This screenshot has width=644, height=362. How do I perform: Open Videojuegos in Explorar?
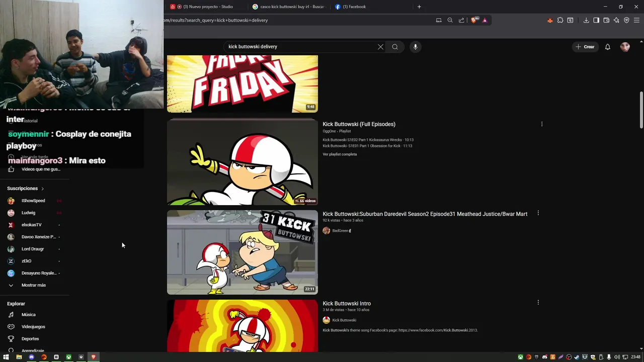point(34,327)
